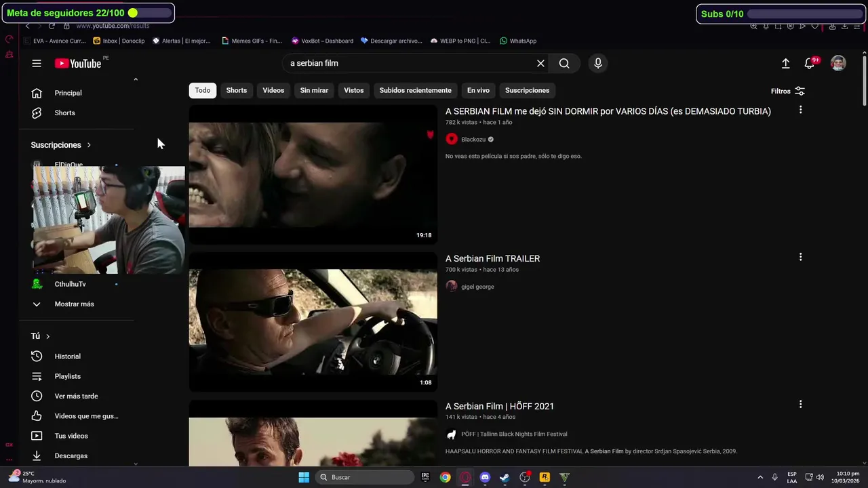Select the 'Subidos recientemente' filter chip
Screen dimensions: 868x488
click(x=415, y=90)
